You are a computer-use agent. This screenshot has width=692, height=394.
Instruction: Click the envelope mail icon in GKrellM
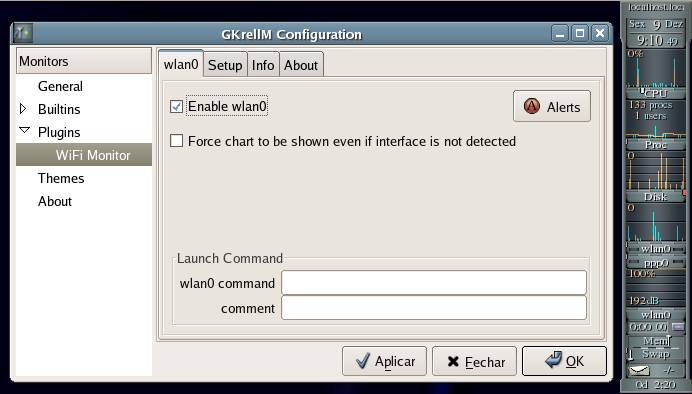pyautogui.click(x=639, y=370)
